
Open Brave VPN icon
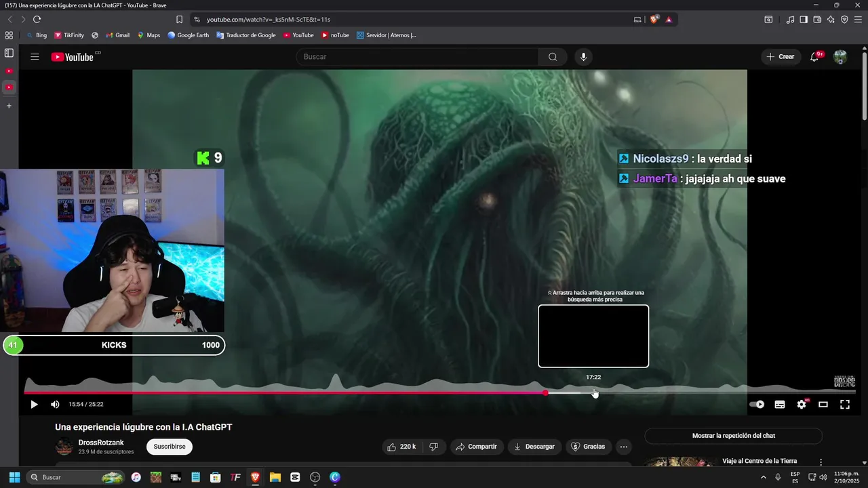point(844,20)
